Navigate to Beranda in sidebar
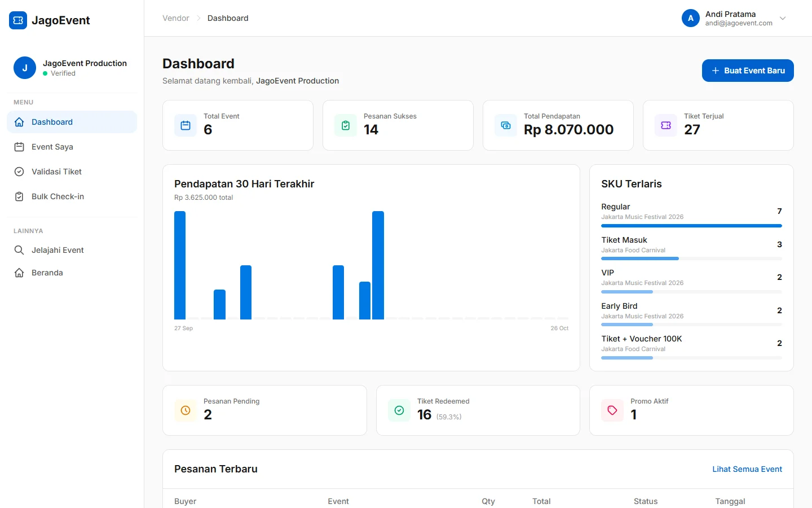812x508 pixels. coord(72,273)
